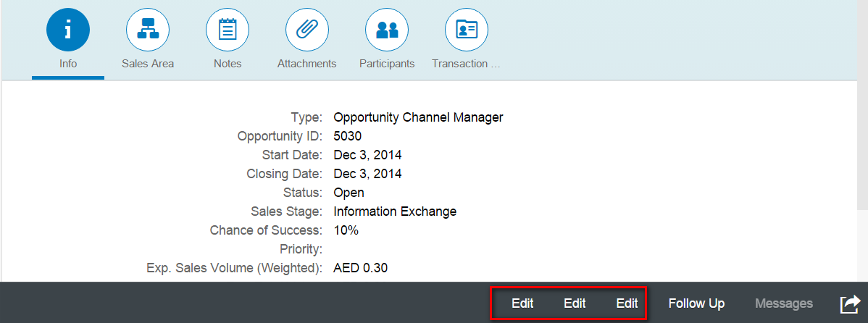Open the Sales Area hierarchy icon

coord(148,30)
